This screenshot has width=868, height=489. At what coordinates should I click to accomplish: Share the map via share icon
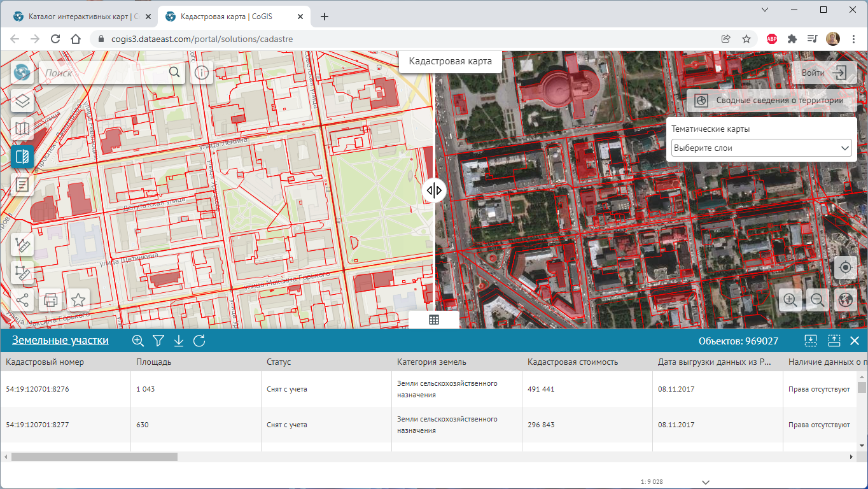coord(22,300)
